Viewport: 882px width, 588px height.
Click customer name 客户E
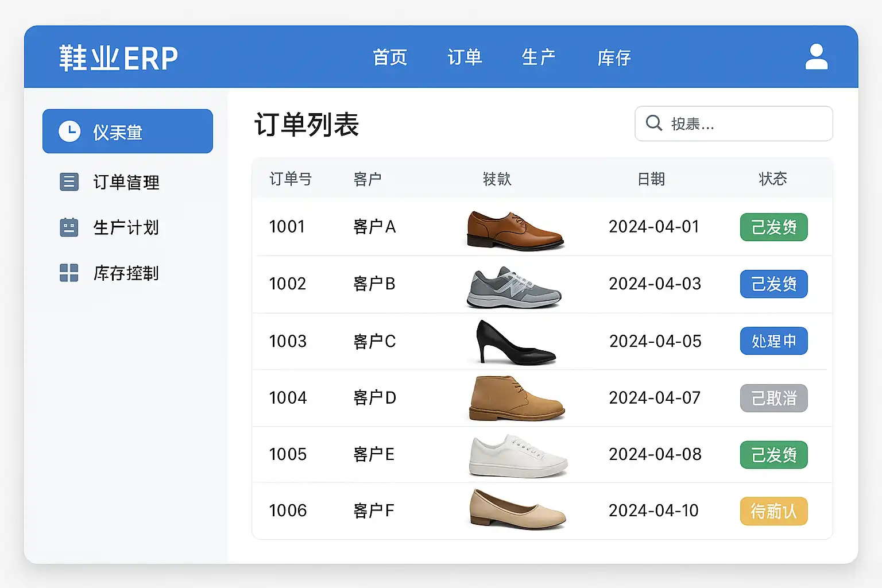point(374,454)
